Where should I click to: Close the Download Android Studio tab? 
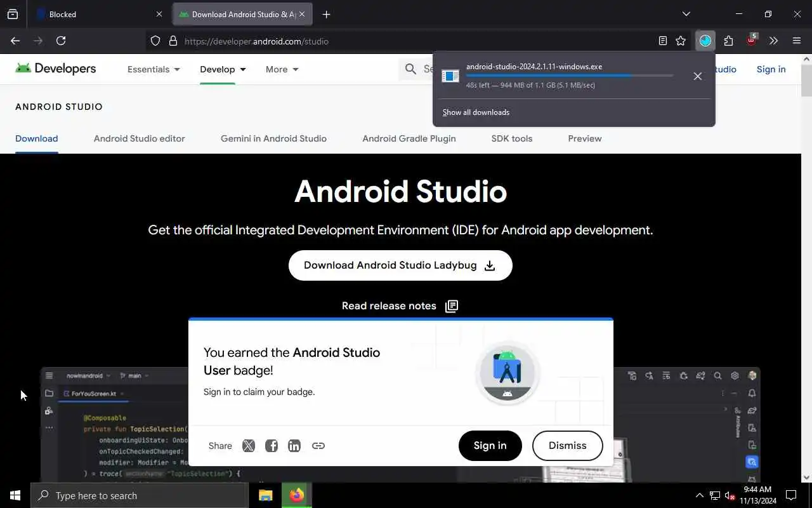point(302,14)
